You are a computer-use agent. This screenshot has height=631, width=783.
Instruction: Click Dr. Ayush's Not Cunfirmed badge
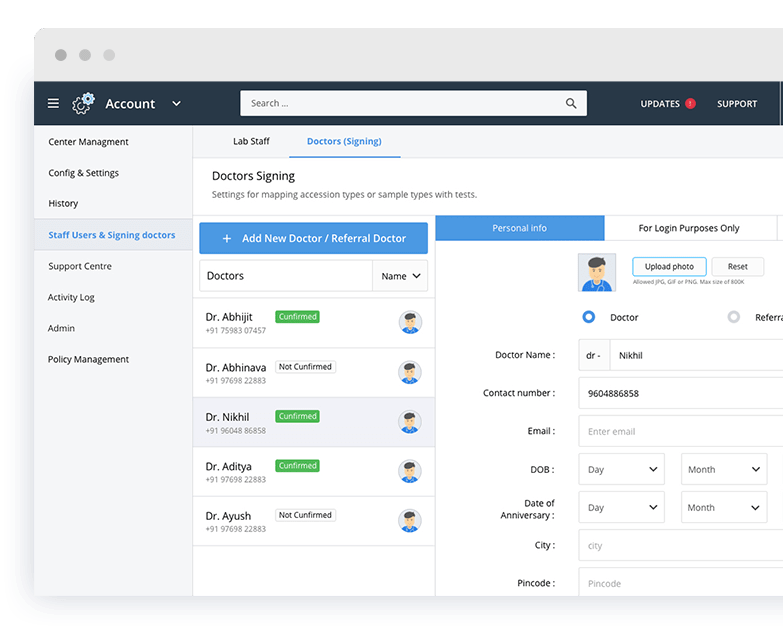pos(305,515)
